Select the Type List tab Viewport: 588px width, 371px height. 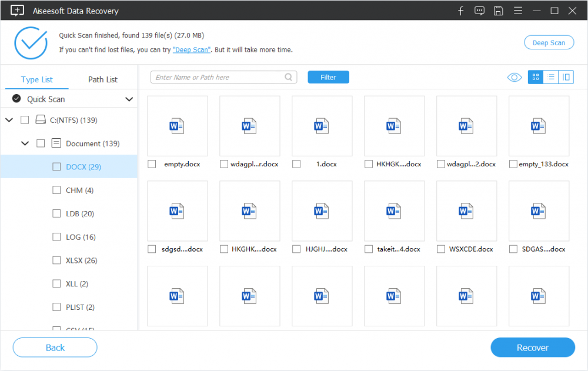pyautogui.click(x=37, y=79)
